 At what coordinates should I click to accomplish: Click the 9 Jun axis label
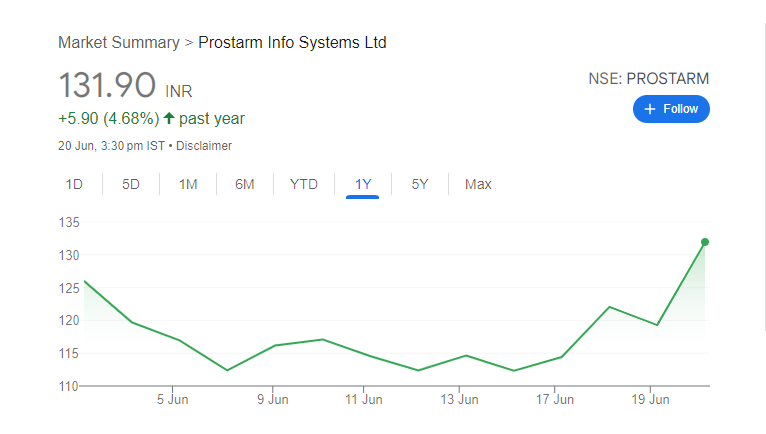click(273, 399)
